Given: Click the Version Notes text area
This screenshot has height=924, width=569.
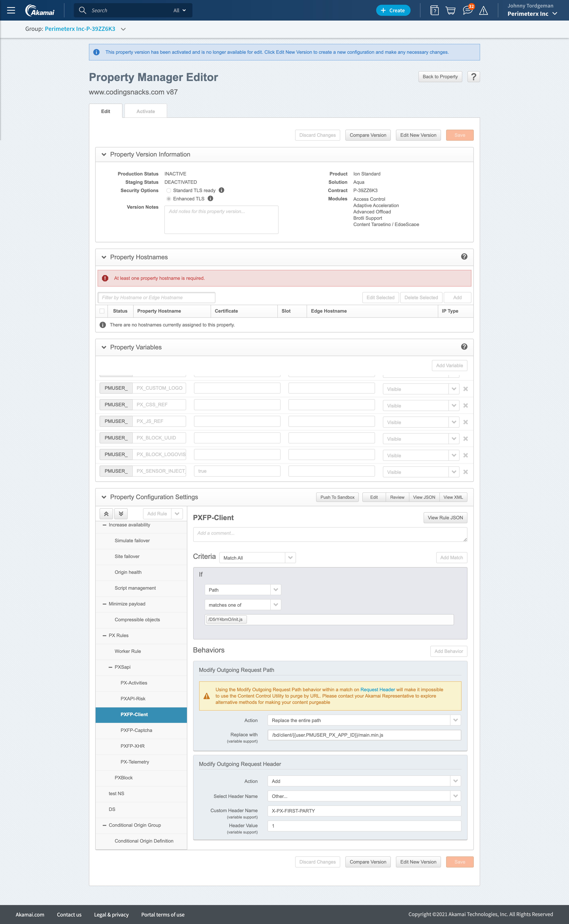Looking at the screenshot, I should coord(221,220).
